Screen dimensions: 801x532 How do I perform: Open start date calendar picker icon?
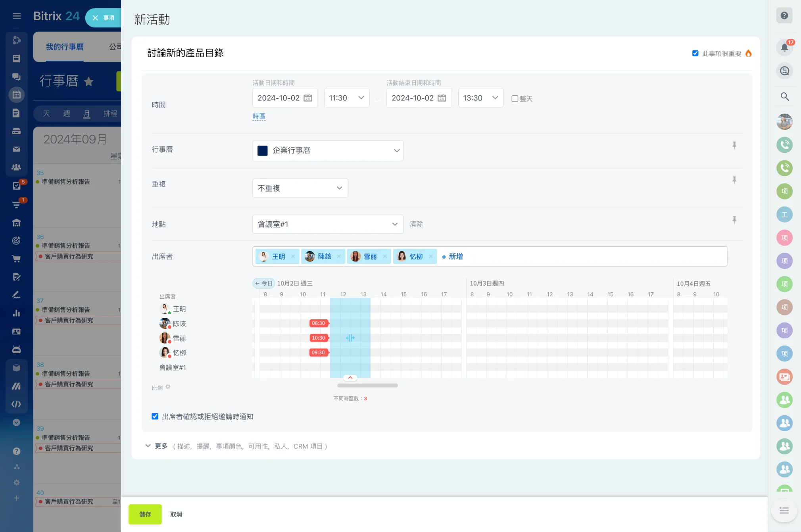tap(308, 98)
